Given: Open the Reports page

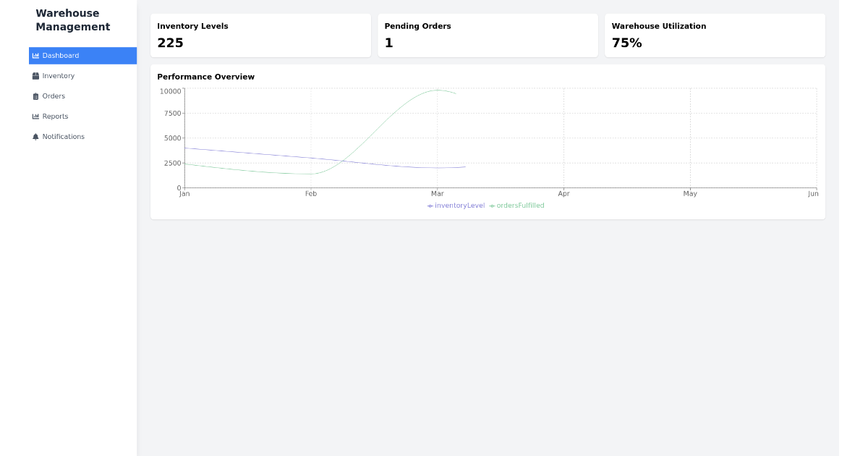Looking at the screenshot, I should click(56, 116).
